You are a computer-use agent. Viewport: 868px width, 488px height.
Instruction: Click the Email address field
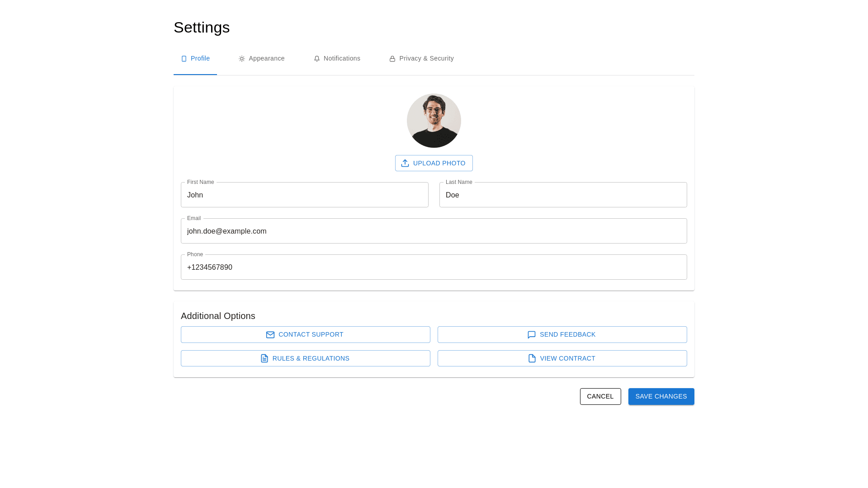434,231
